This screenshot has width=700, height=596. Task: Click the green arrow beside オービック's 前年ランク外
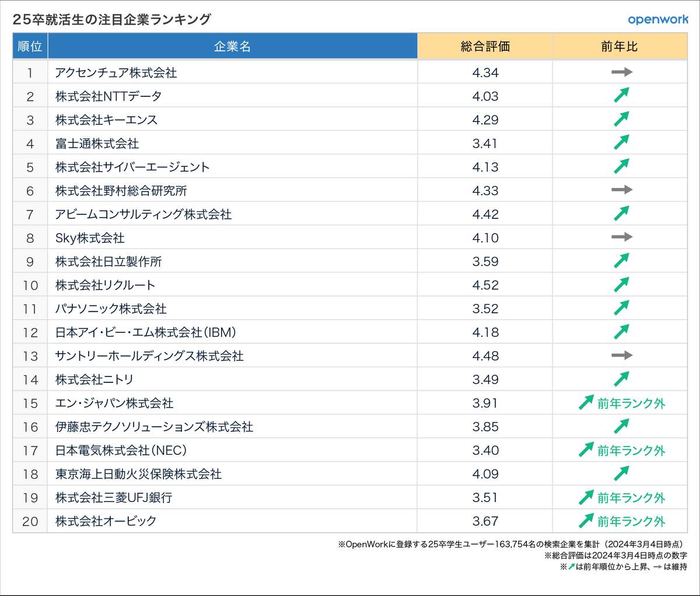pyautogui.click(x=586, y=520)
